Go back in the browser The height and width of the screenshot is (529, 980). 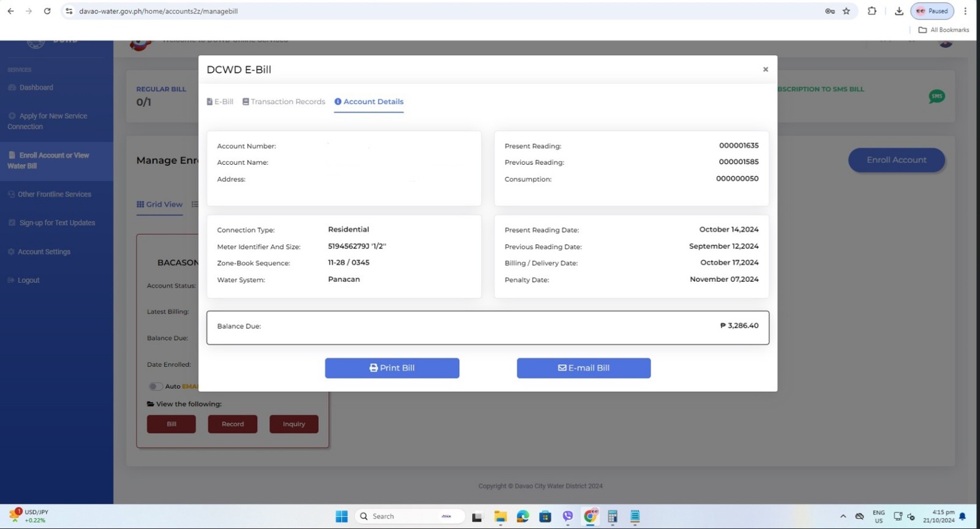[10, 11]
